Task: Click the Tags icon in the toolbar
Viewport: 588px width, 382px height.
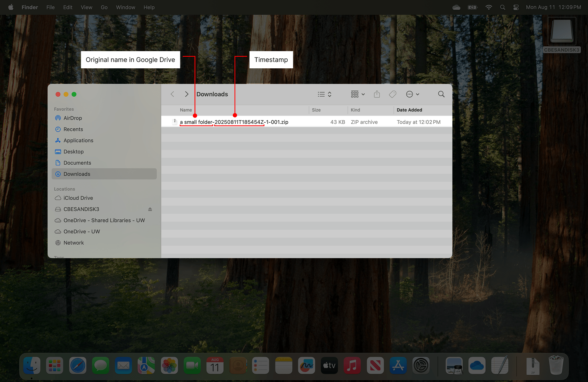Action: point(392,94)
